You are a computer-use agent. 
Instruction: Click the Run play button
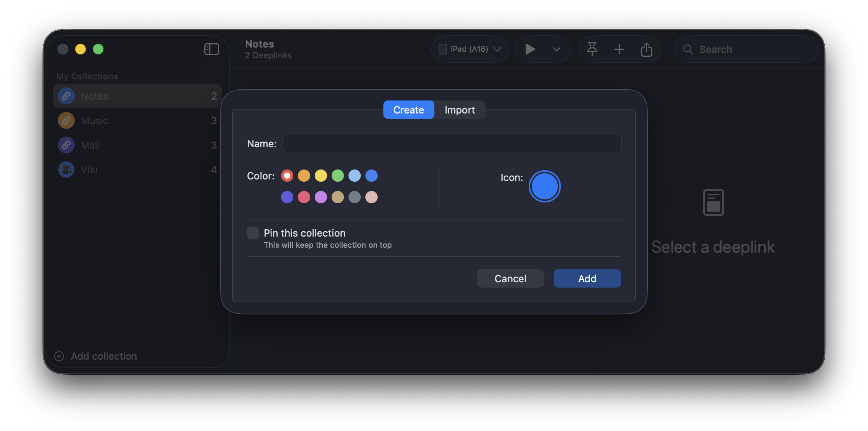point(530,49)
